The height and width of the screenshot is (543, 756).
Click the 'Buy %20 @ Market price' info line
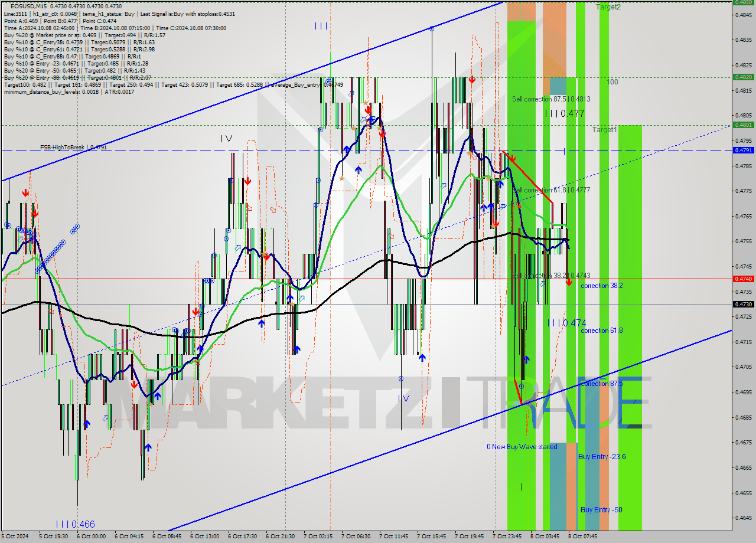[x=84, y=35]
